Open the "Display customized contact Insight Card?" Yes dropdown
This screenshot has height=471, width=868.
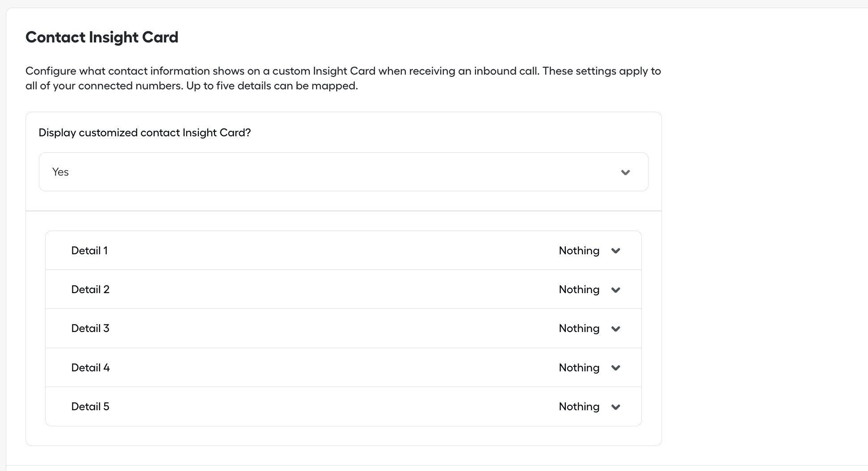[x=343, y=172]
